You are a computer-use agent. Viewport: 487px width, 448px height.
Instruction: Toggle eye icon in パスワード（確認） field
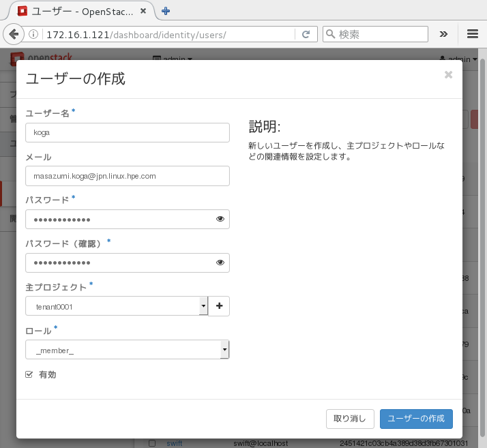(220, 263)
